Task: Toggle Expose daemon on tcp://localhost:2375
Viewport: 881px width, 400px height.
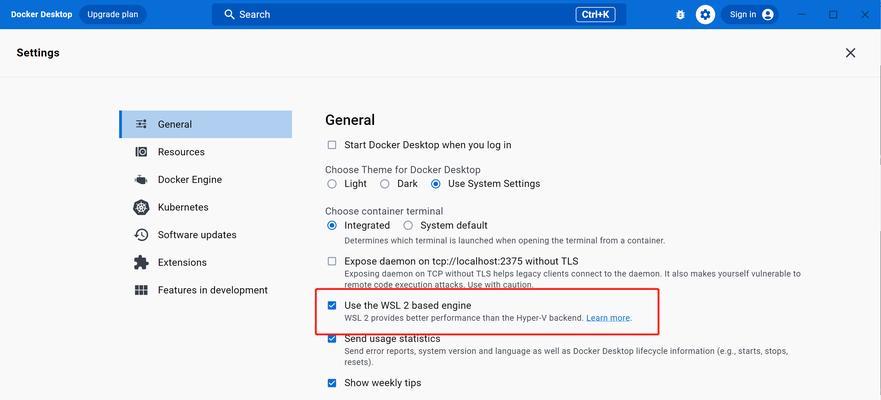Action: (332, 261)
